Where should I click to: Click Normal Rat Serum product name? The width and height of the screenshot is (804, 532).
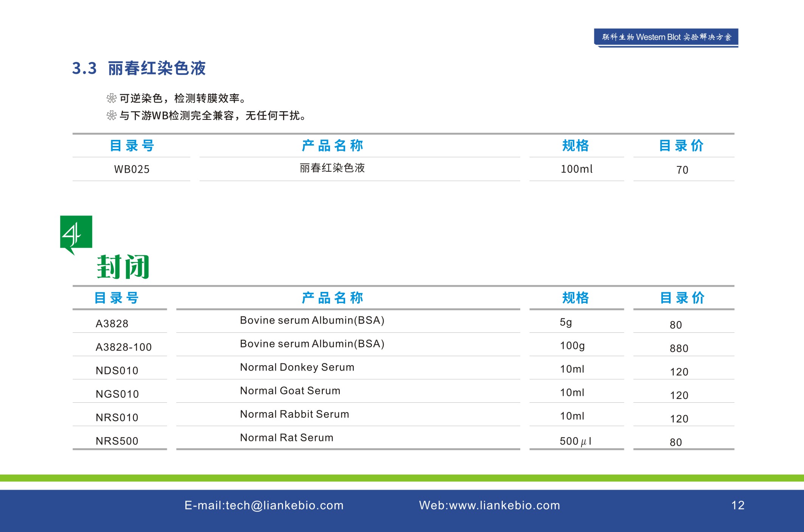(x=286, y=437)
